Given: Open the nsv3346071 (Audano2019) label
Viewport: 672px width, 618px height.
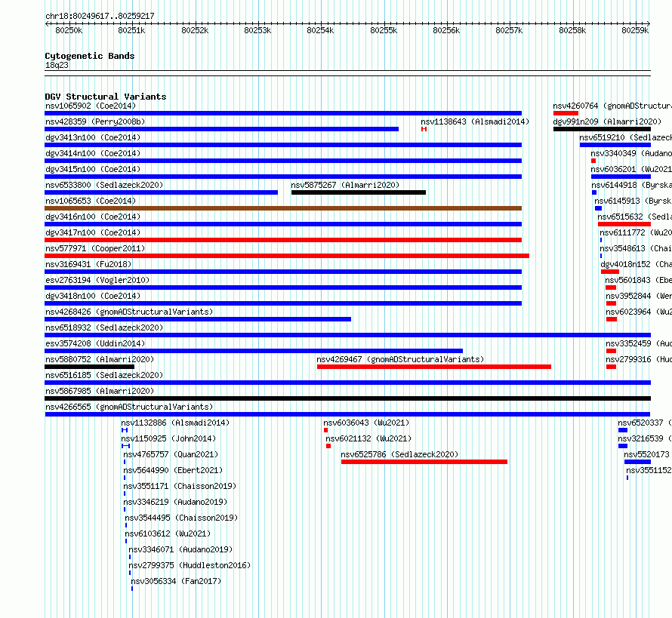Looking at the screenshot, I should click(x=180, y=549).
